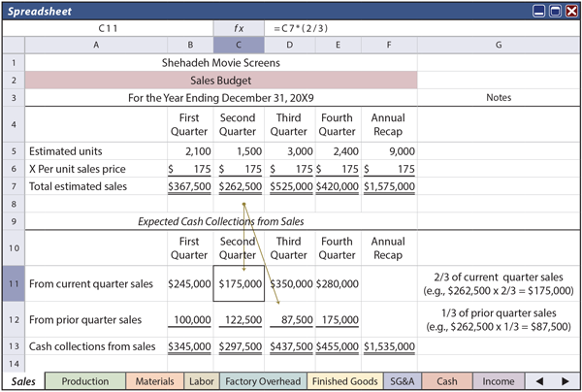Select the $345,000 cash collections cell
This screenshot has width=582, height=392.
click(190, 346)
